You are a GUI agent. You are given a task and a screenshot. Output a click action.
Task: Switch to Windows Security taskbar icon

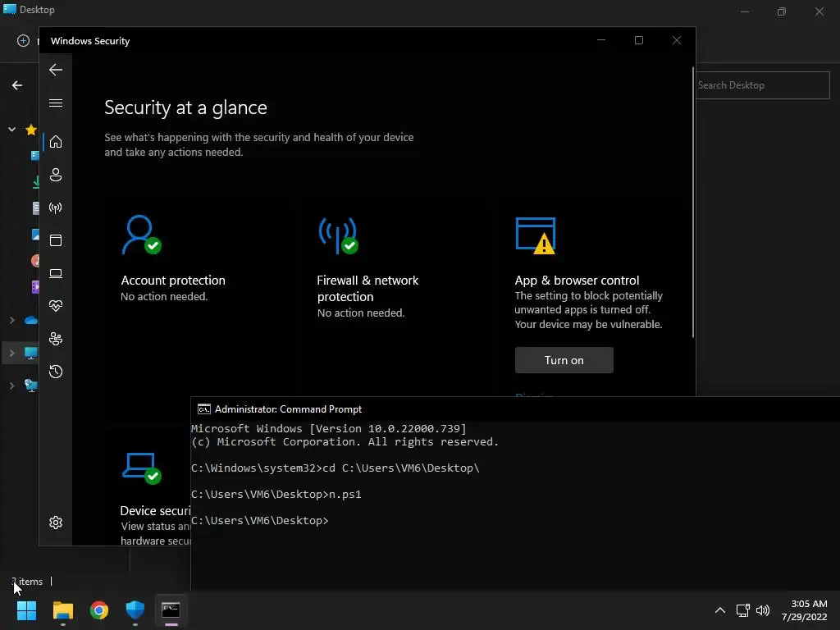click(x=135, y=610)
